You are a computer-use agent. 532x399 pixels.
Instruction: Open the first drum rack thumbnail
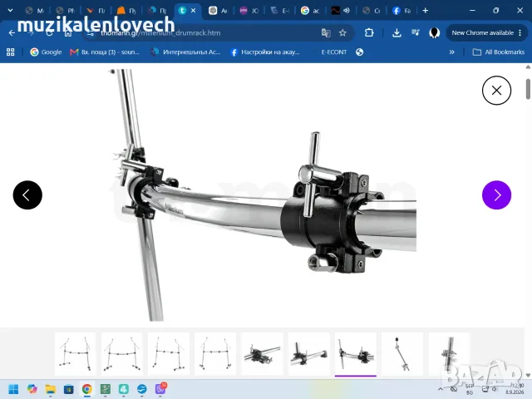coord(76,353)
